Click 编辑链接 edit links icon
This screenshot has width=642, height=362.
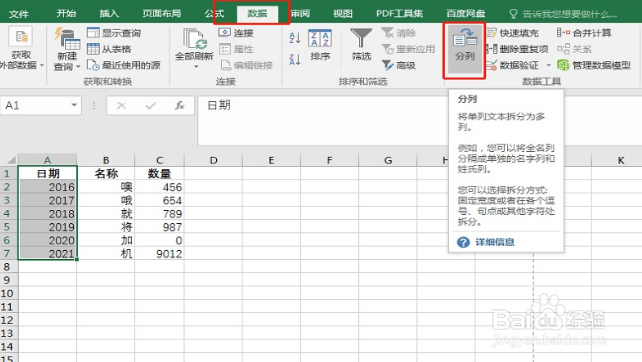[x=226, y=65]
